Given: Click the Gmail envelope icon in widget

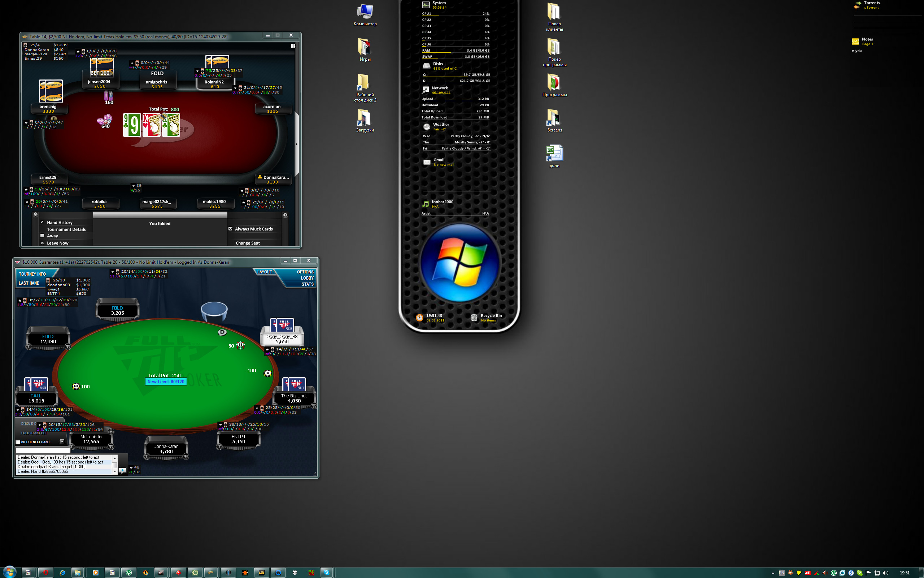Looking at the screenshot, I should pyautogui.click(x=427, y=162).
